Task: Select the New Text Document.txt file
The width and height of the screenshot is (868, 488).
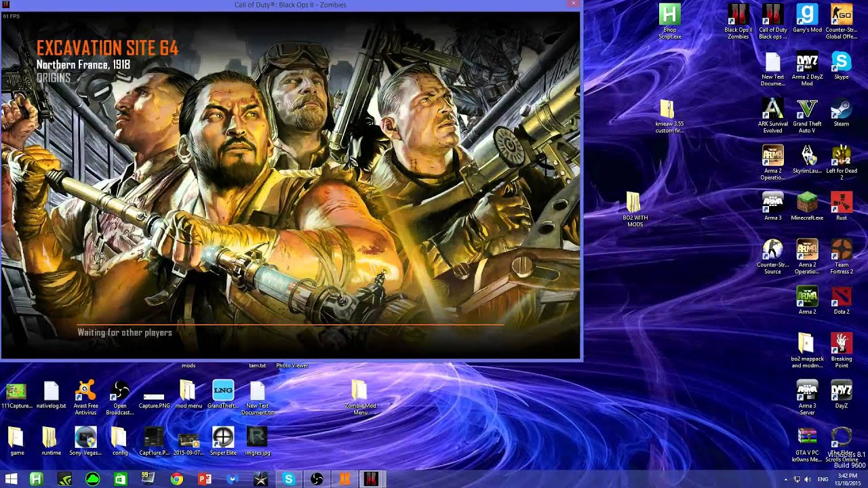Action: click(x=258, y=398)
